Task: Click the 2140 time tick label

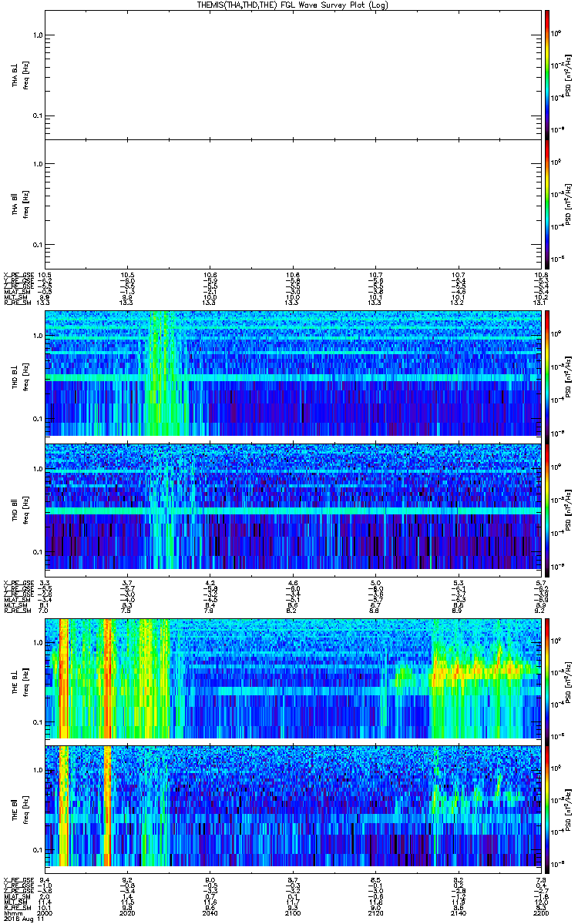Action: click(x=458, y=912)
